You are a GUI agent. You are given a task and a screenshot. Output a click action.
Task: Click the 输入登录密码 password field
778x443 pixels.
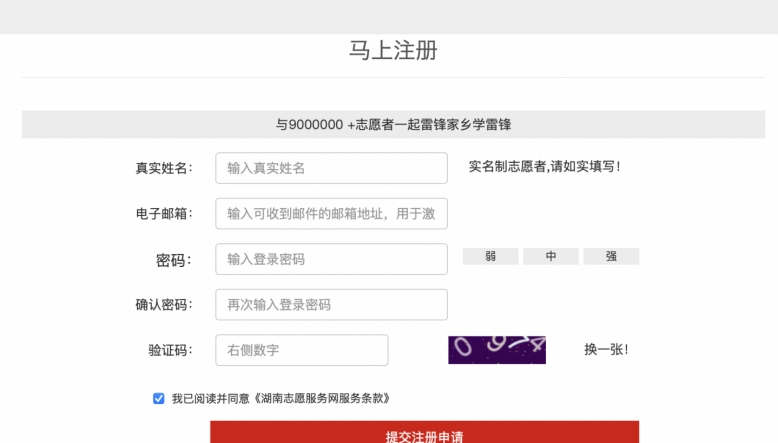(331, 259)
